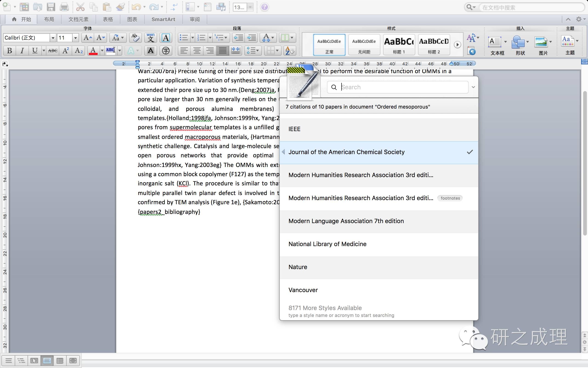Open the font color dropdown arrow
Screen dimensions: 588x368
(x=102, y=51)
